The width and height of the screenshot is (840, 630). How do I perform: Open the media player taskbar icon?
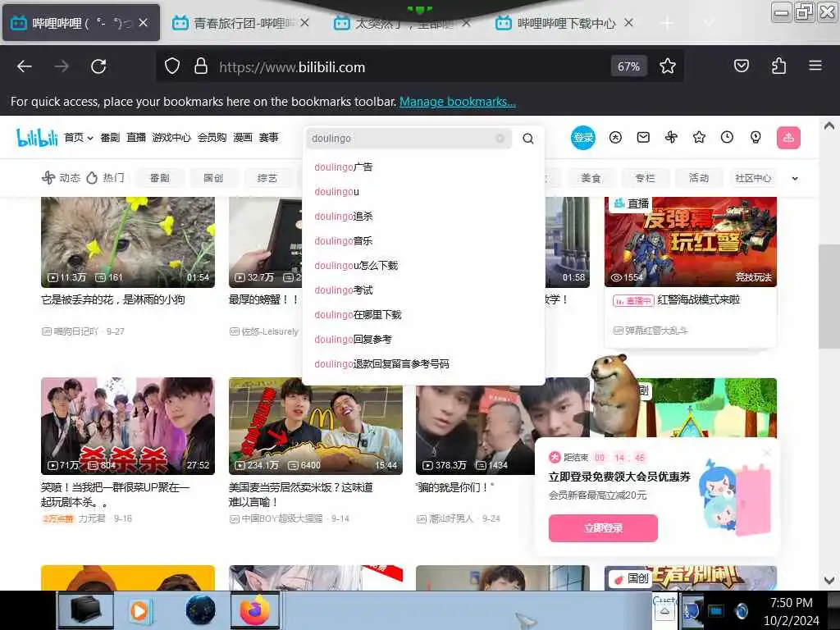139,610
